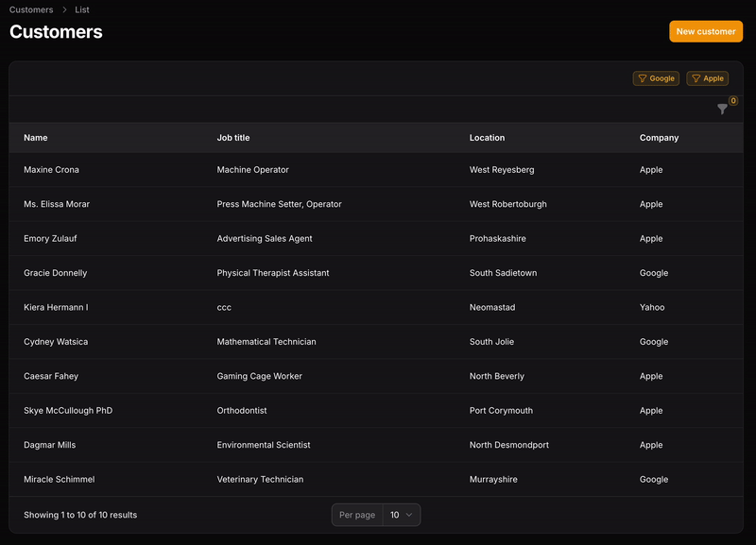Open the table filters funnel icon

(722, 110)
